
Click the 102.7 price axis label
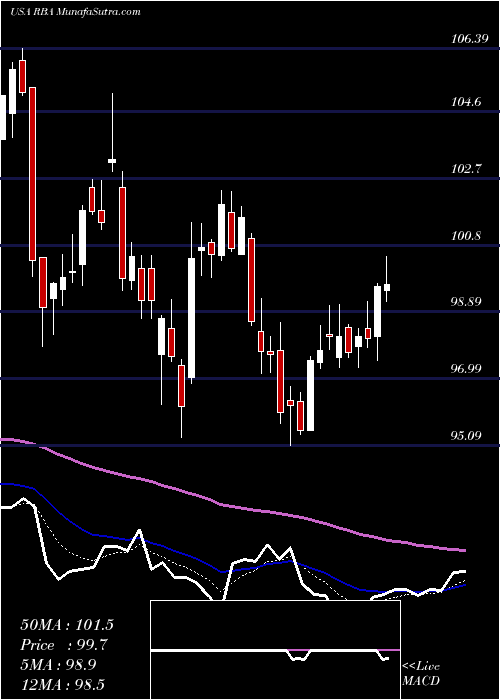click(x=468, y=169)
